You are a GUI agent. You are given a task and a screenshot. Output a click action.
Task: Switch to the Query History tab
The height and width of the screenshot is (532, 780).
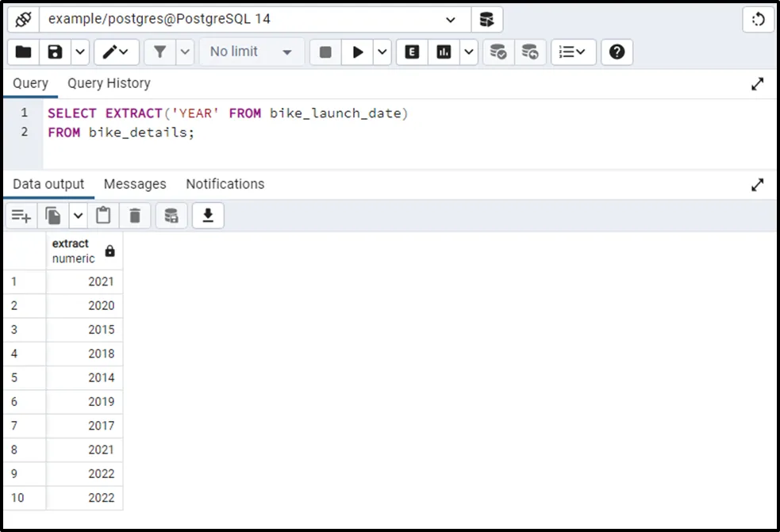click(109, 83)
